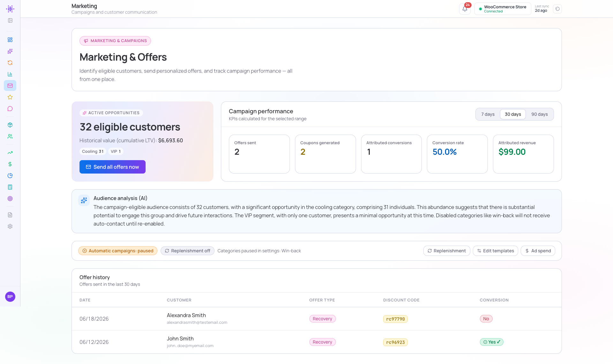The height and width of the screenshot is (364, 613).
Task: Toggle the Replenishment off badge
Action: (x=187, y=251)
